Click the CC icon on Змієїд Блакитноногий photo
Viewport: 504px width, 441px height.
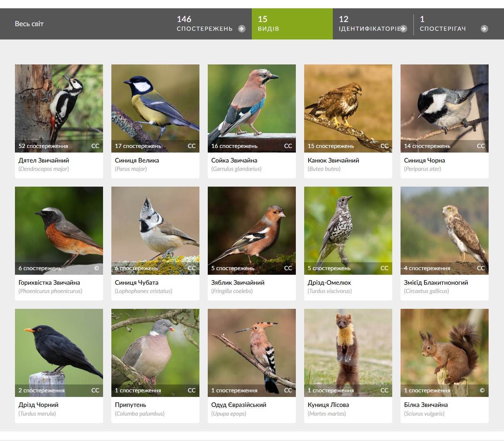(x=481, y=268)
